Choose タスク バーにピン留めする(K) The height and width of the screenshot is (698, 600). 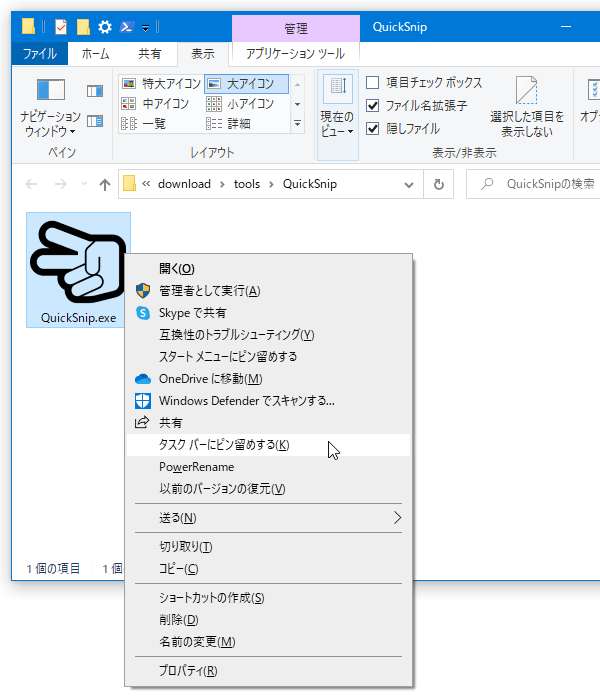(268, 445)
